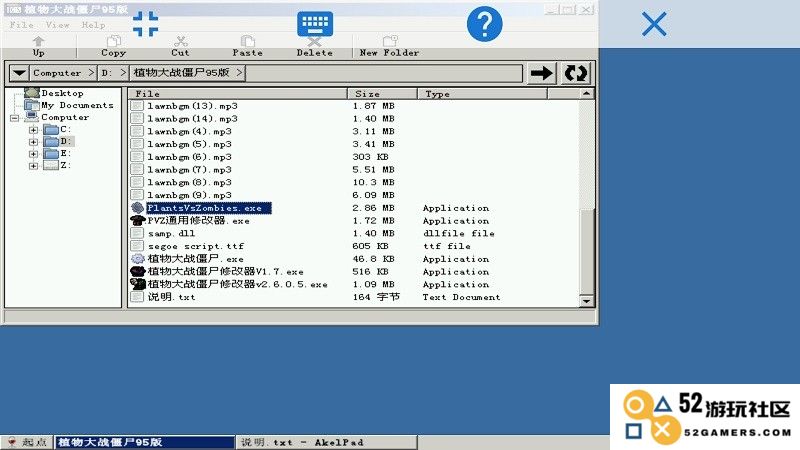Expand chevron after Computer path segment
This screenshot has height=450, width=800.
(91, 73)
